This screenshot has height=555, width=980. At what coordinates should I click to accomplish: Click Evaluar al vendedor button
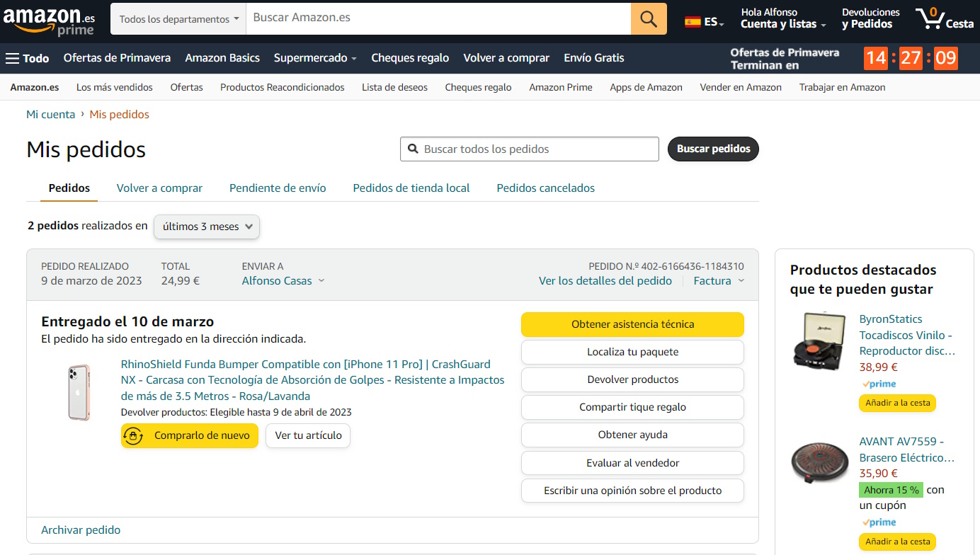pyautogui.click(x=632, y=463)
